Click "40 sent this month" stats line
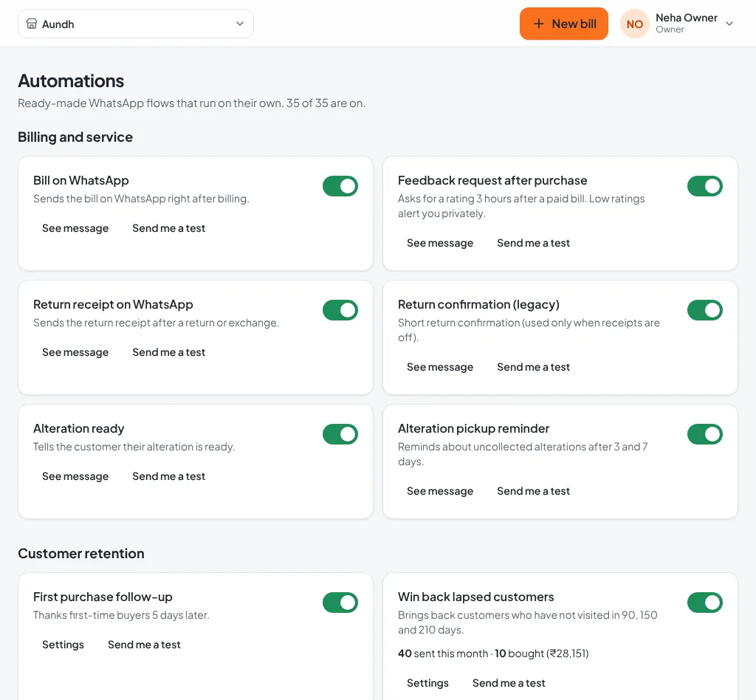The height and width of the screenshot is (700, 756). 493,653
